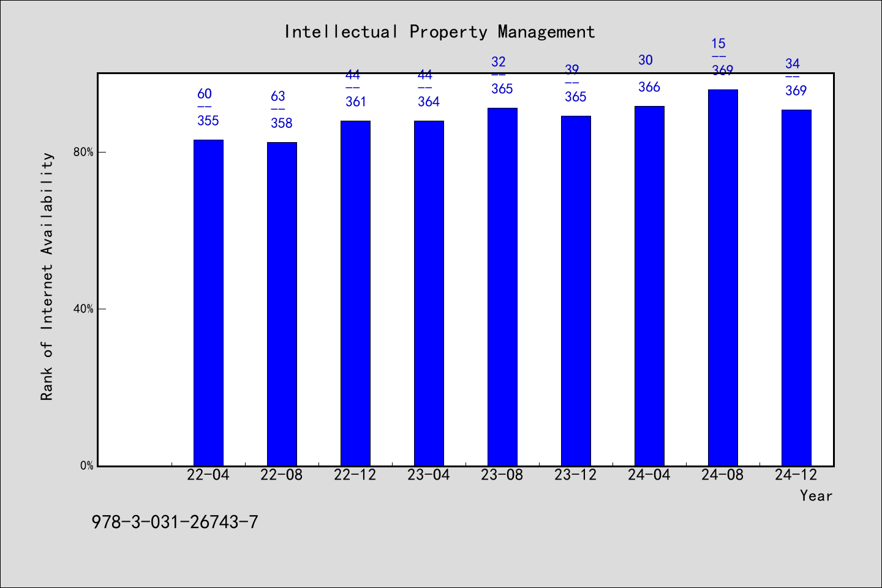The width and height of the screenshot is (882, 588).
Task: Click the 23-04 axis label
Action: [429, 475]
